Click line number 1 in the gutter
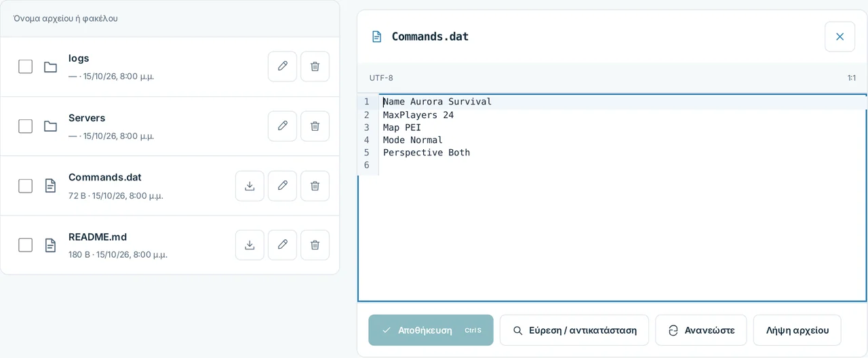868x358 pixels. click(x=366, y=102)
